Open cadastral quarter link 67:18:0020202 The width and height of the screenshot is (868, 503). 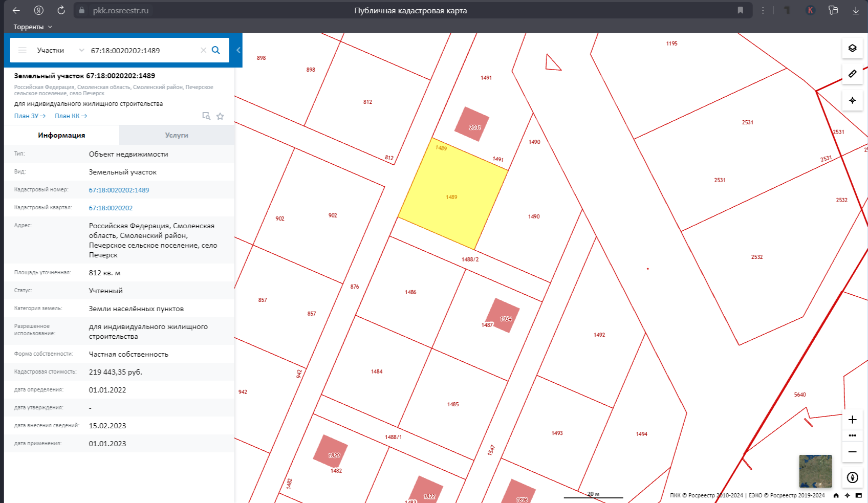tap(111, 208)
